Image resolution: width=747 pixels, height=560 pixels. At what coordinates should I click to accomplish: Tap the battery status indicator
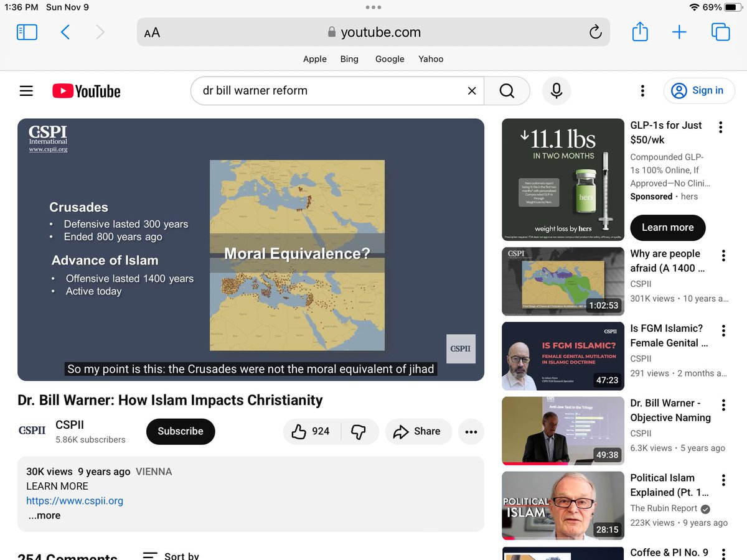[733, 7]
